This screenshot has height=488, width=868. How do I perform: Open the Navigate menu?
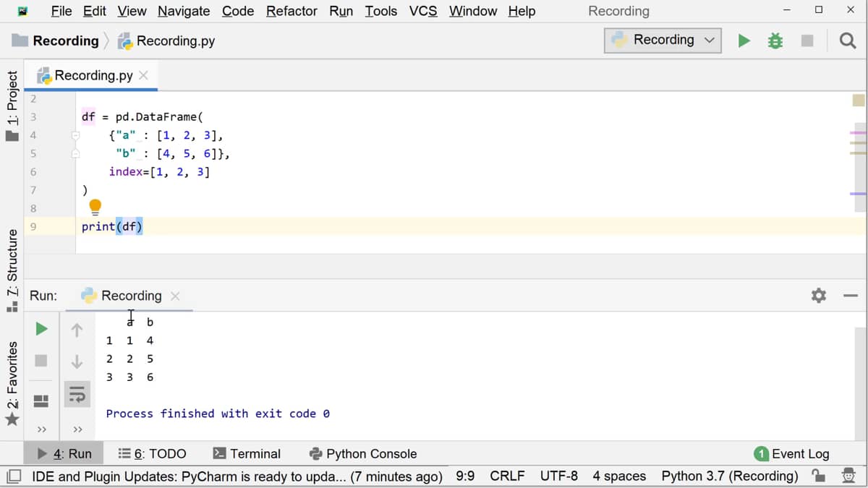tap(184, 11)
